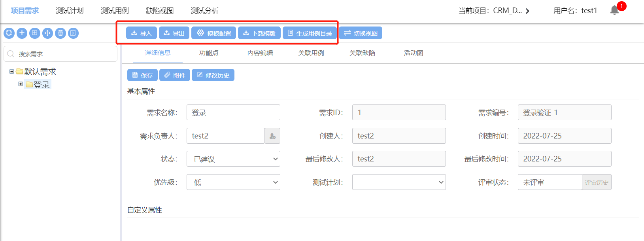Switch to the 关联用例 tab
644x241 pixels.
[x=311, y=53]
